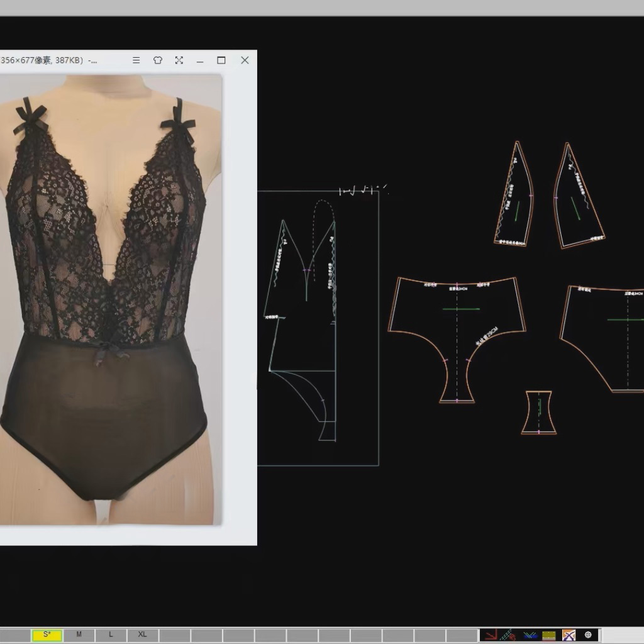Viewport: 644px width, 644px height.
Task: Switch to size XL tab
Action: (143, 635)
